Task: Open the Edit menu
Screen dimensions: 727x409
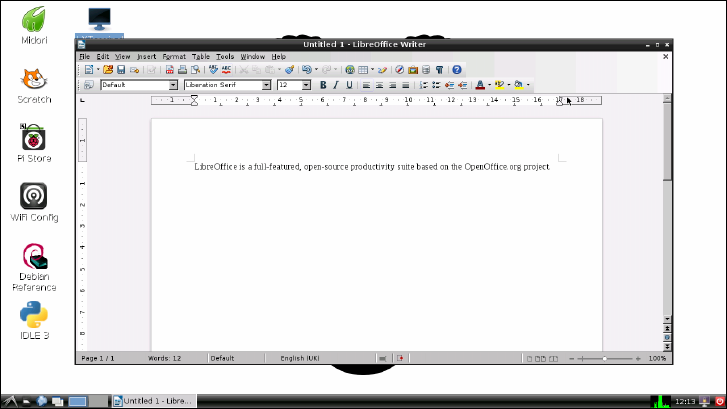Action: click(102, 57)
